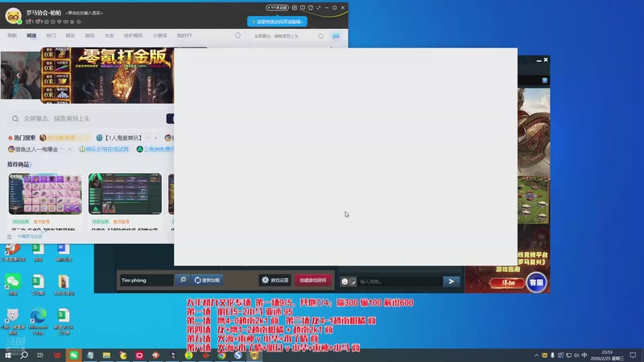Toggle the 中 input method indicator
The height and width of the screenshot is (362, 644).
584,356
